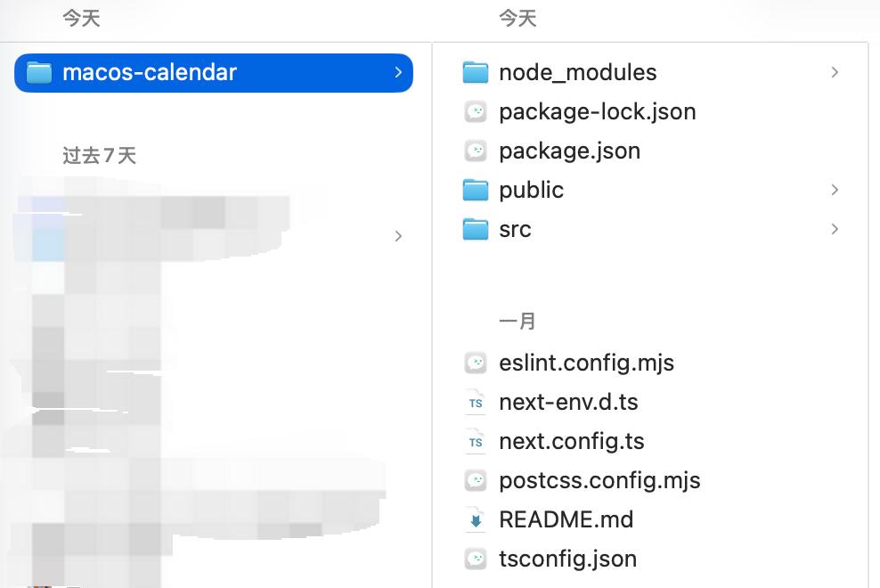Click the package.json file icon
The height and width of the screenshot is (588, 880).
click(476, 151)
